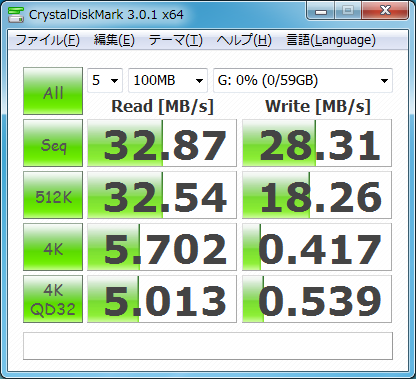Open the test count dropdown showing 5
Viewport: 416px width, 379px height.
[105, 80]
